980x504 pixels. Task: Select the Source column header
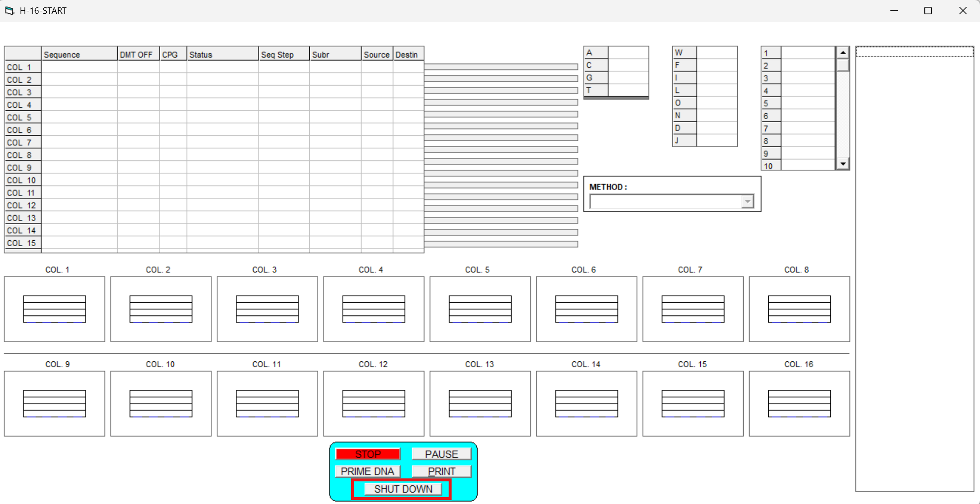click(377, 54)
